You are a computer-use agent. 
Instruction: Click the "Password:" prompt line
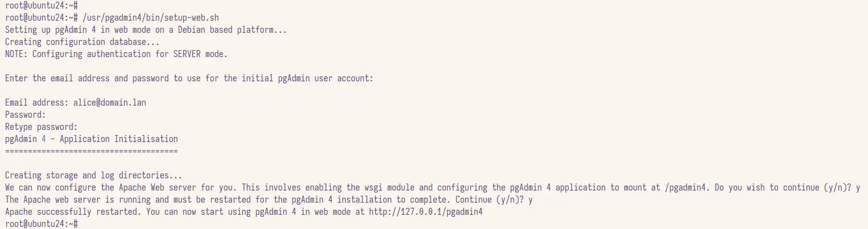click(x=25, y=115)
